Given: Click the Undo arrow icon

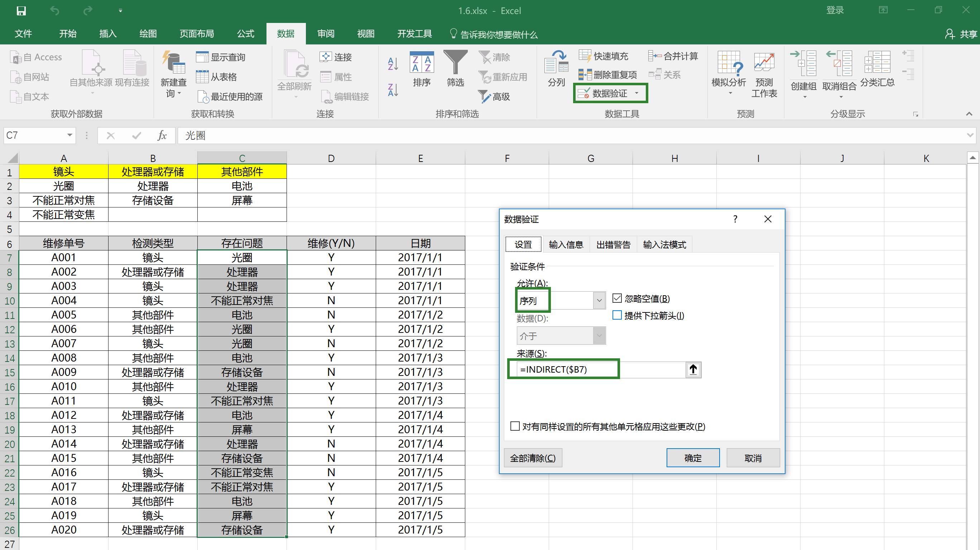Looking at the screenshot, I should (x=54, y=11).
